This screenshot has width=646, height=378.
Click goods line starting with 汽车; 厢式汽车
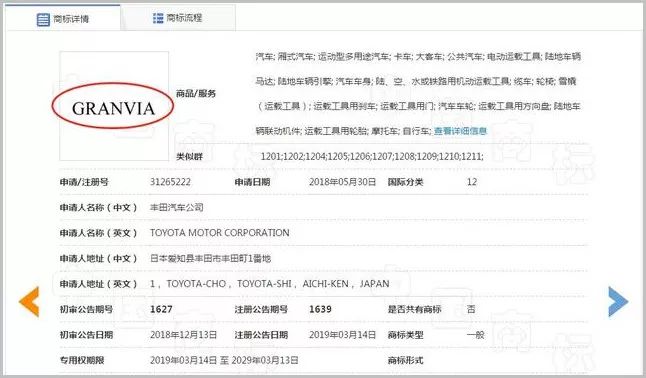coord(418,56)
